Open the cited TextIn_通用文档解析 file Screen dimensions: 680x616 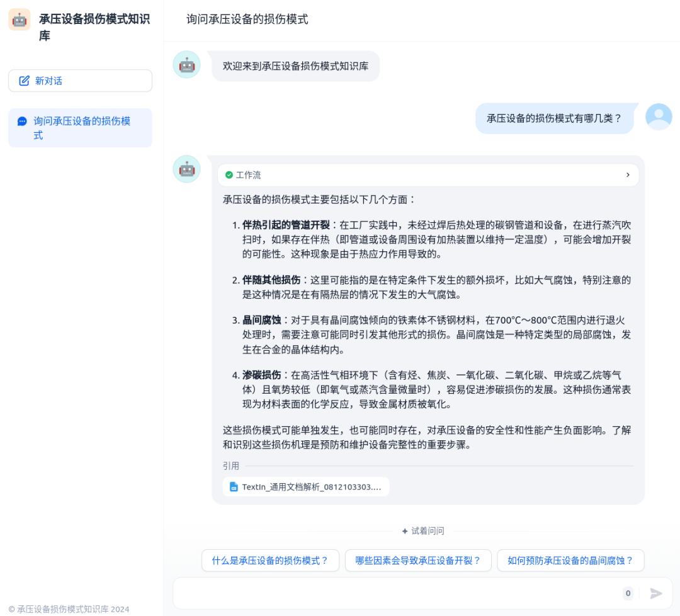pos(306,487)
